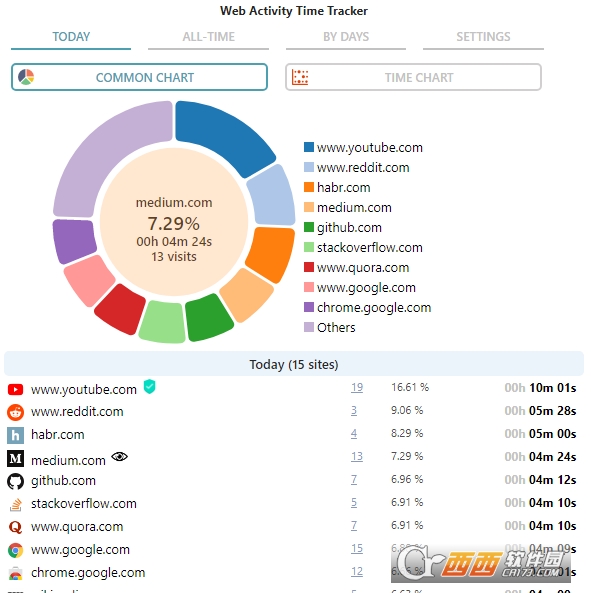The height and width of the screenshot is (593, 591).
Task: Open chrome.google.com visits count 12
Action: (x=357, y=571)
